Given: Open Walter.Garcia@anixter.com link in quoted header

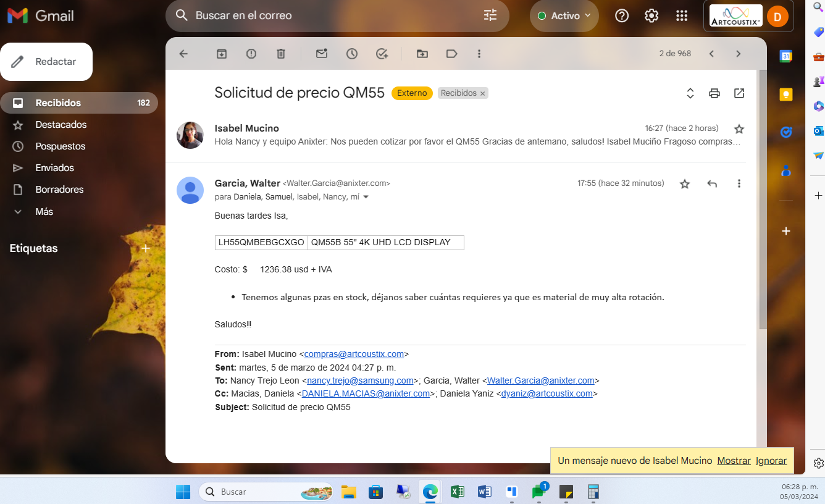Looking at the screenshot, I should pyautogui.click(x=541, y=380).
